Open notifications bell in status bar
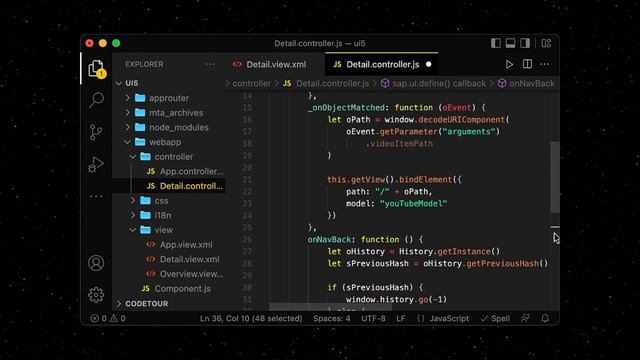Image resolution: width=640 pixels, height=360 pixels. pos(545,318)
